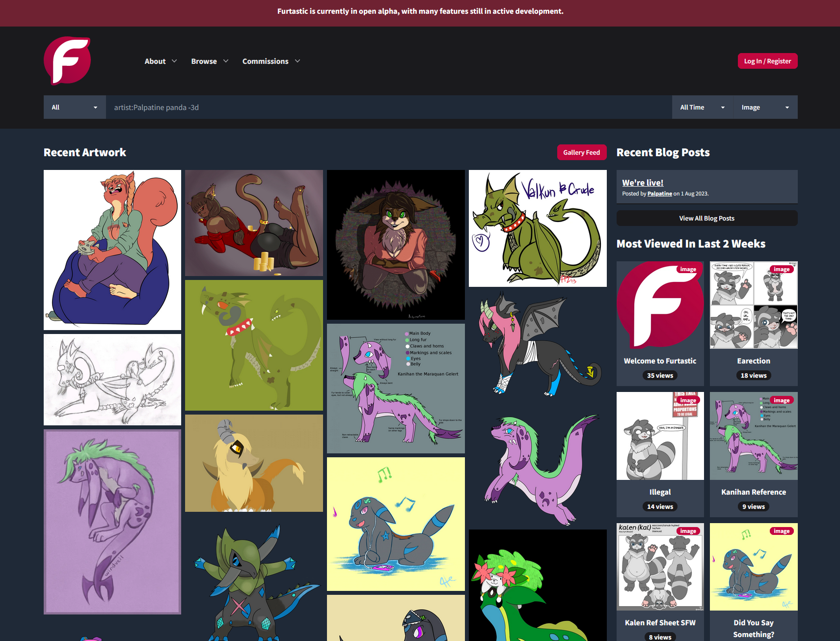Open the pink-maned bat-winged creature artwork

tap(538, 344)
